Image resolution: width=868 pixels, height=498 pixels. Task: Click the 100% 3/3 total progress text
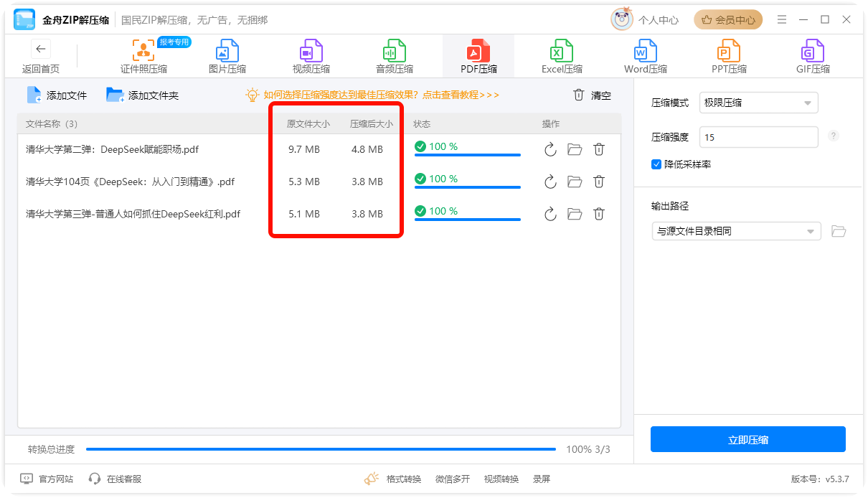click(588, 449)
